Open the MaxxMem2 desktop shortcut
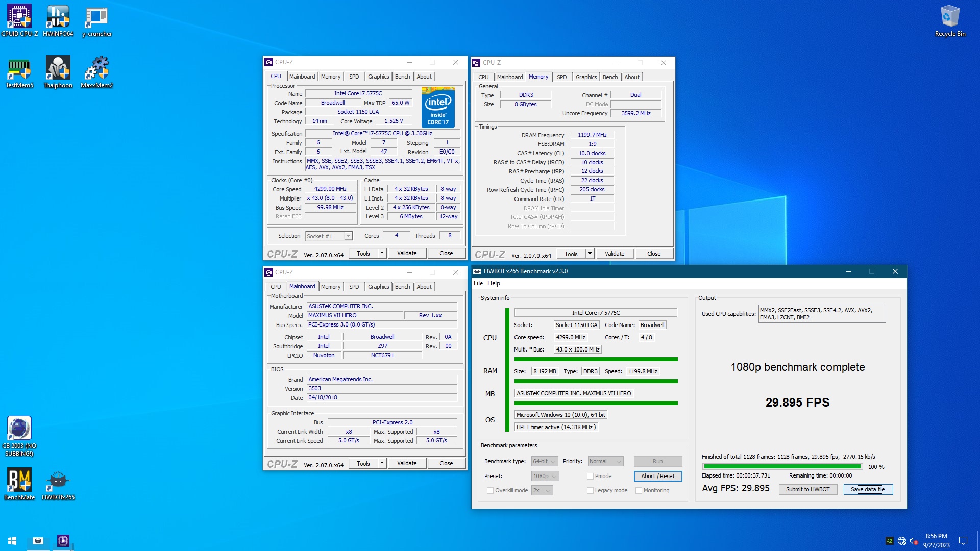This screenshot has width=980, height=551. tap(96, 72)
